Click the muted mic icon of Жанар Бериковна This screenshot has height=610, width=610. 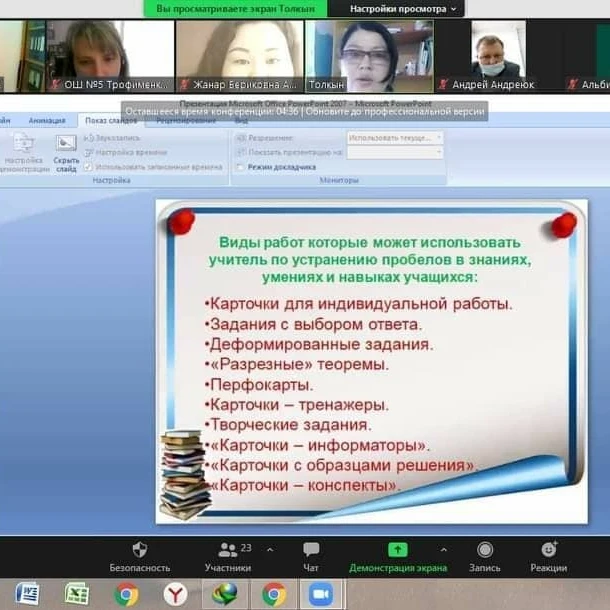pos(184,84)
